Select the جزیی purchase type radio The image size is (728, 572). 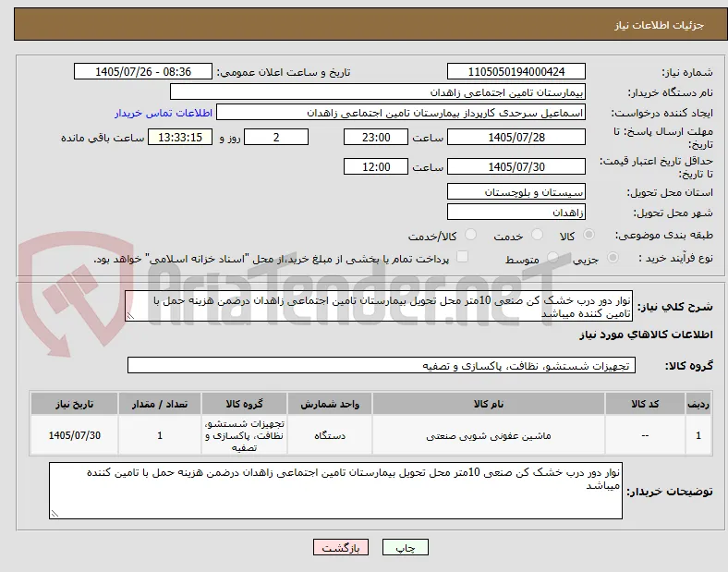click(x=613, y=257)
